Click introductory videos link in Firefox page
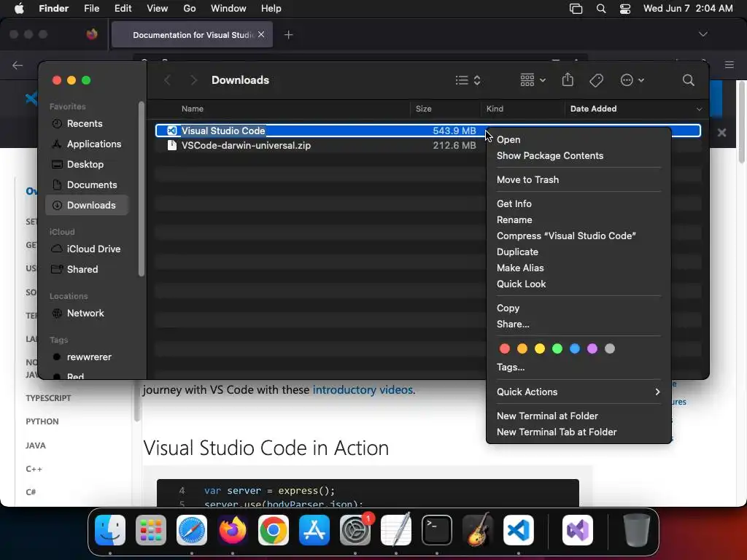The image size is (747, 560). [x=363, y=390]
